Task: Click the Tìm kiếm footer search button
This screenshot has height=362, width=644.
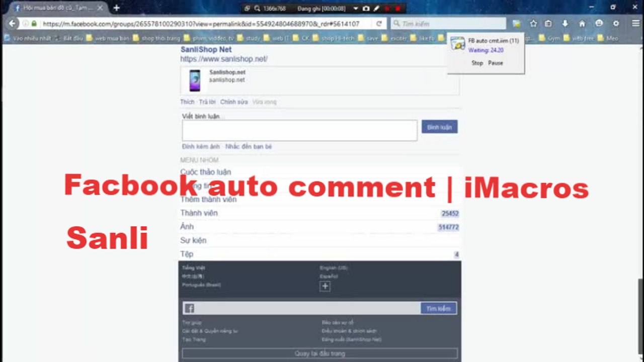Action: pos(438,308)
